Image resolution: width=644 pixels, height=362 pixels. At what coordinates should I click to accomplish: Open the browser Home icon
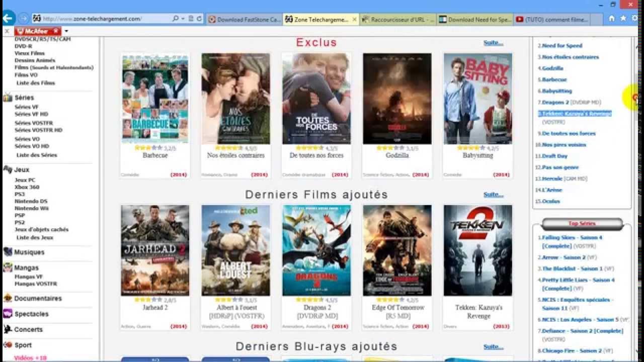pyautogui.click(x=612, y=19)
